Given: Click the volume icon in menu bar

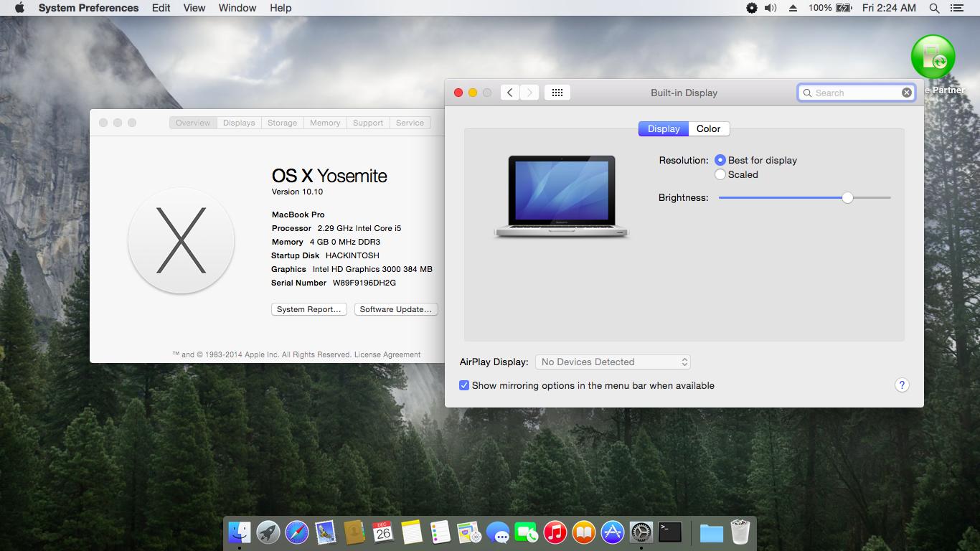Looking at the screenshot, I should (771, 8).
